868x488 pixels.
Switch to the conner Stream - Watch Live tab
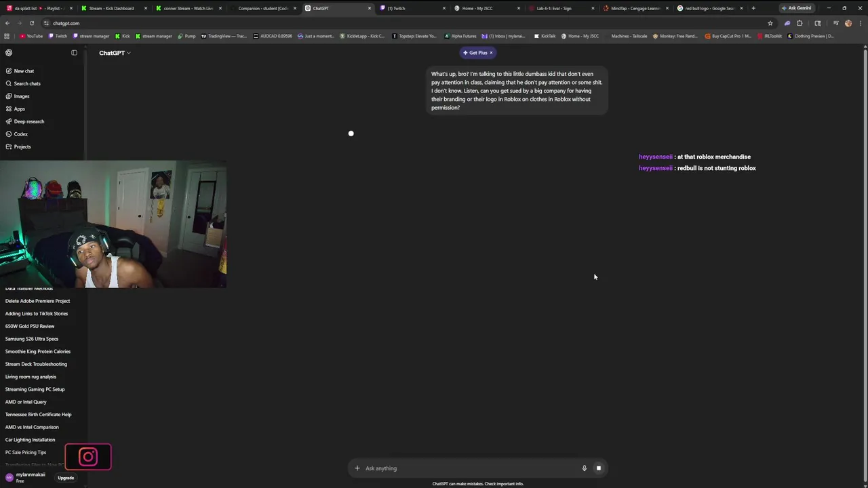click(188, 8)
